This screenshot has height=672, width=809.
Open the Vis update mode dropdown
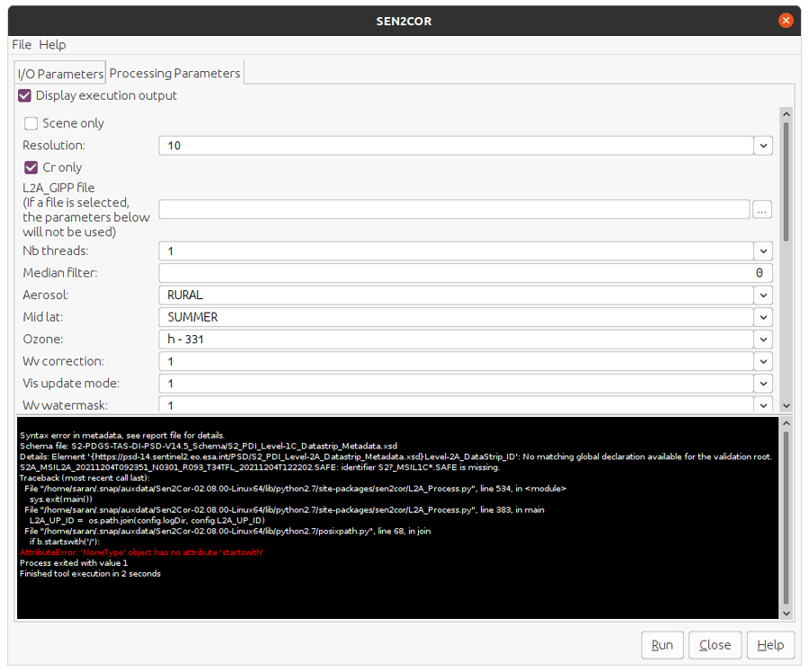coord(763,384)
